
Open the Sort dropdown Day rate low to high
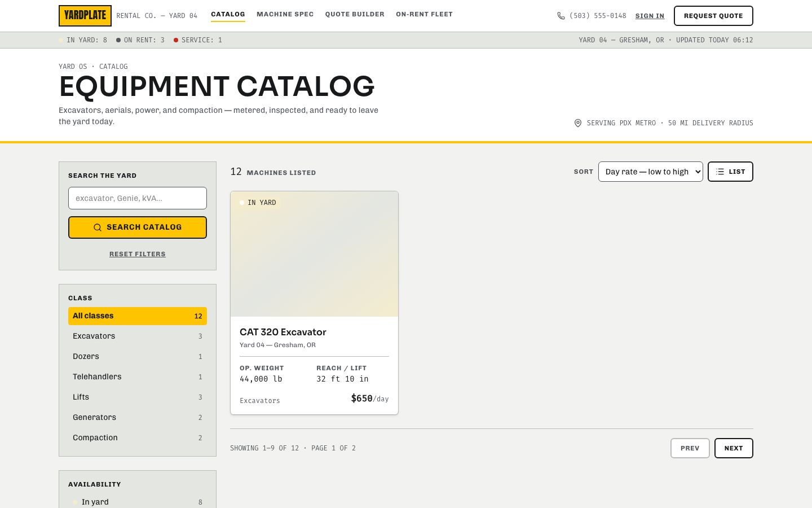coord(651,172)
